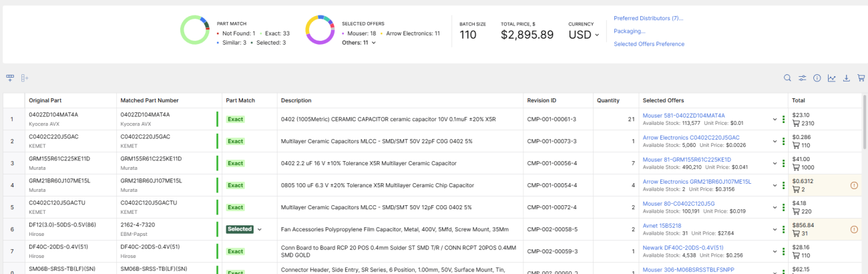This screenshot has height=274, width=868.
Task: Click the Selected Offers donut chart
Action: 320,30
